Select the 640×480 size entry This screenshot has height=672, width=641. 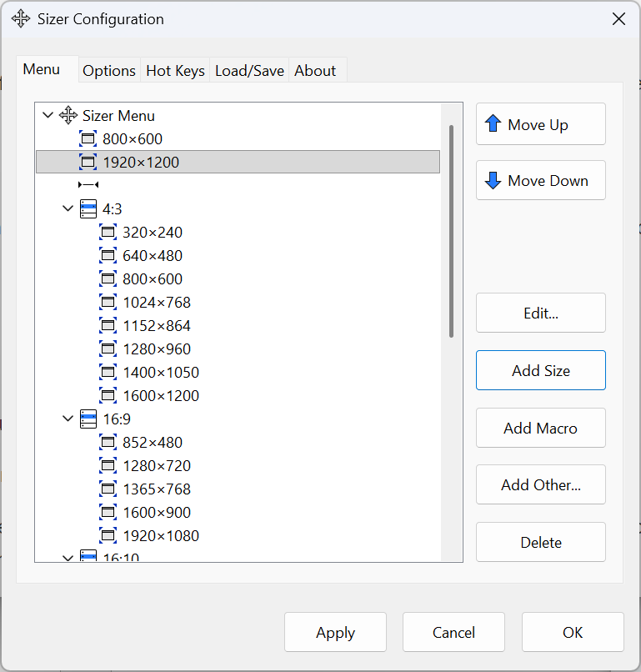click(153, 255)
